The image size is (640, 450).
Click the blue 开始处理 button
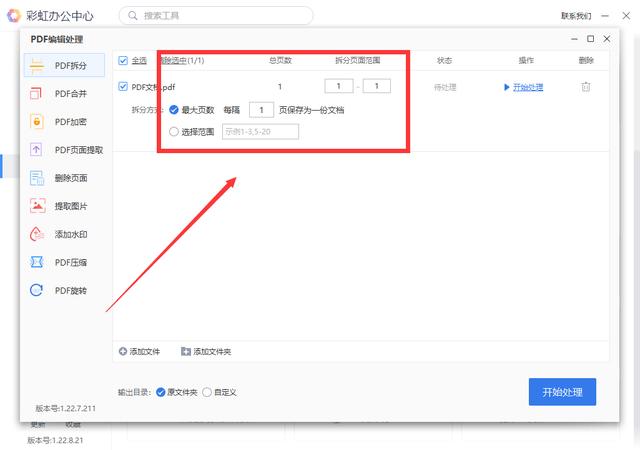562,392
